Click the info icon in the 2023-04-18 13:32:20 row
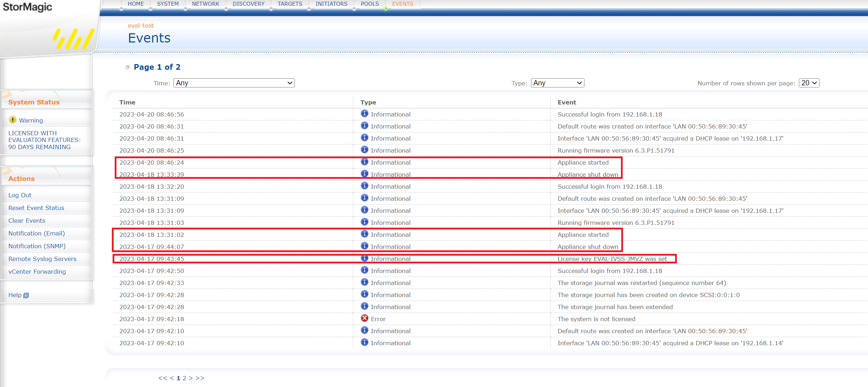Viewport: 868px width, 387px height. point(364,186)
